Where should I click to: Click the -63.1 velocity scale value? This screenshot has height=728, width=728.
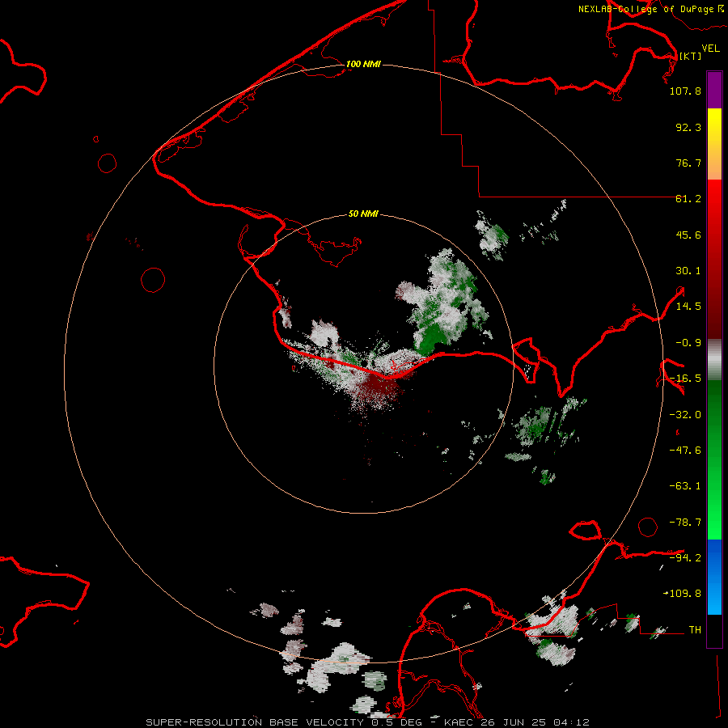(x=685, y=486)
